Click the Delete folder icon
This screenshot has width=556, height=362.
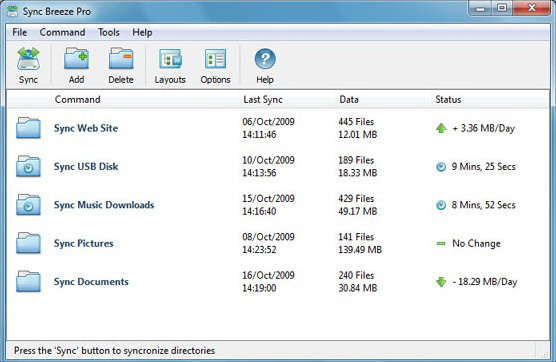121,59
